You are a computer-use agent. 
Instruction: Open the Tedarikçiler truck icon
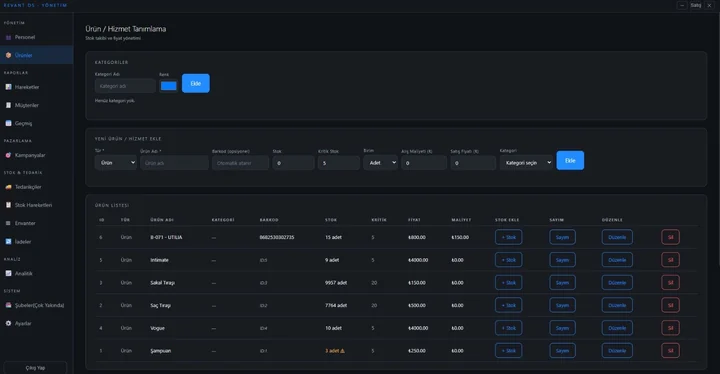(8, 187)
